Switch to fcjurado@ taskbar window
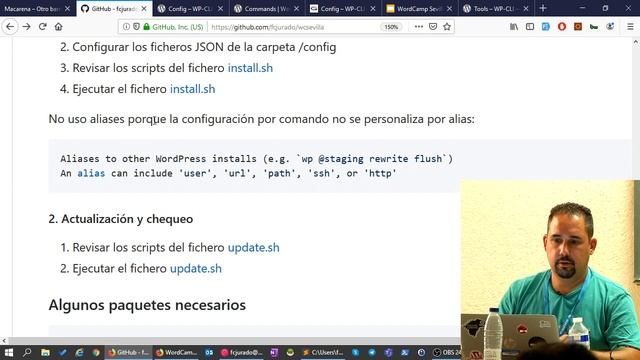The width and height of the screenshot is (640, 360). point(242,352)
